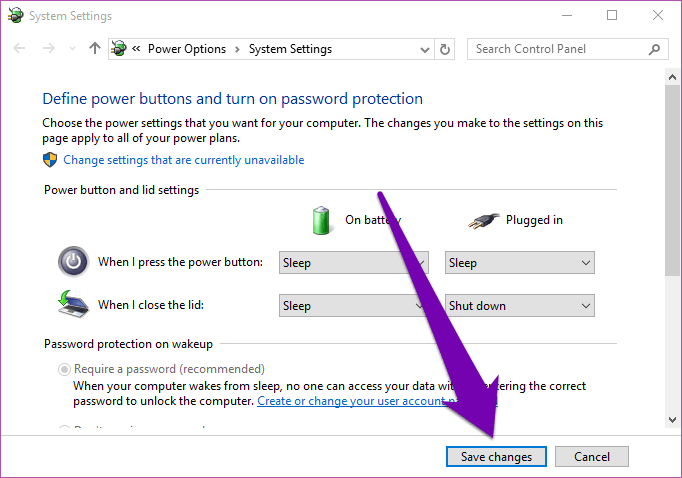Click the forward navigation arrow
682x478 pixels.
49,48
